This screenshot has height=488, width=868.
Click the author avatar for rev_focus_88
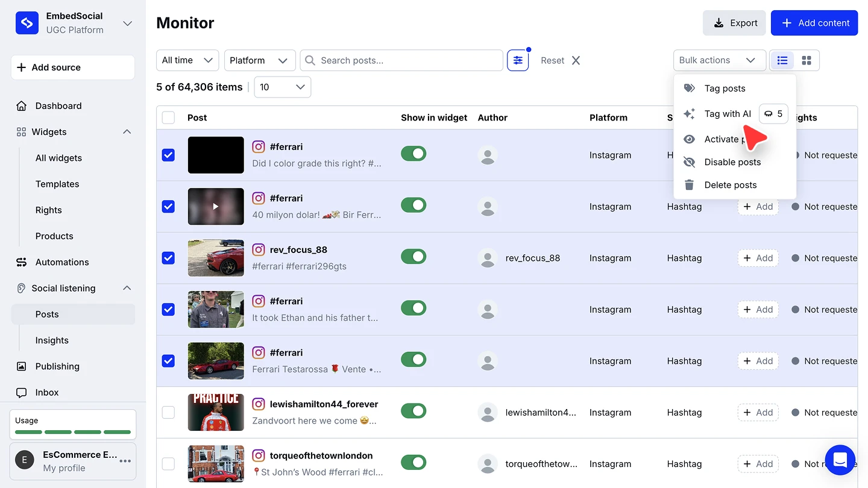[x=488, y=258]
